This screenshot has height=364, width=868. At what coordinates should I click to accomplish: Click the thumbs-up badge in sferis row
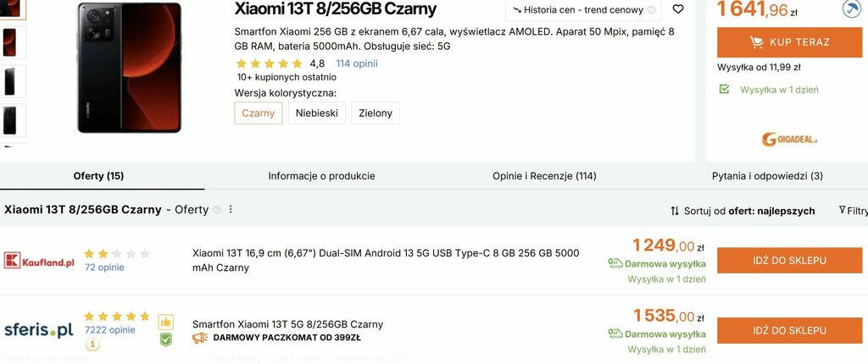click(x=166, y=322)
